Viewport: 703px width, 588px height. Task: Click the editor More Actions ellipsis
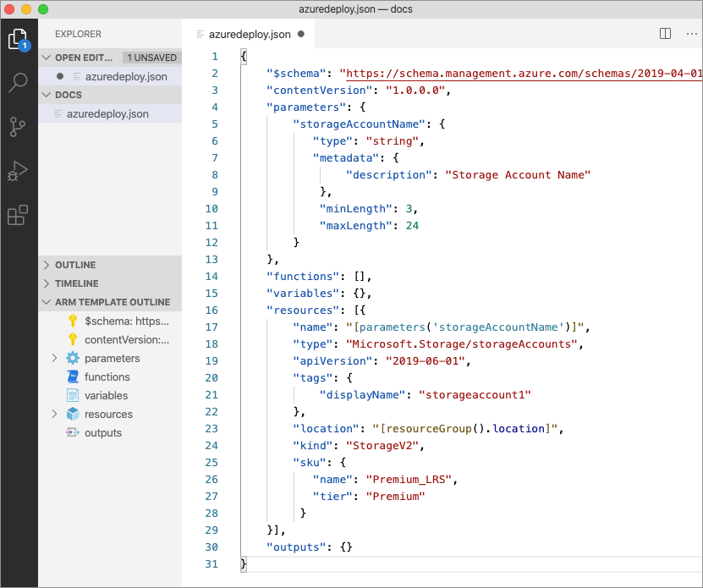[x=690, y=34]
